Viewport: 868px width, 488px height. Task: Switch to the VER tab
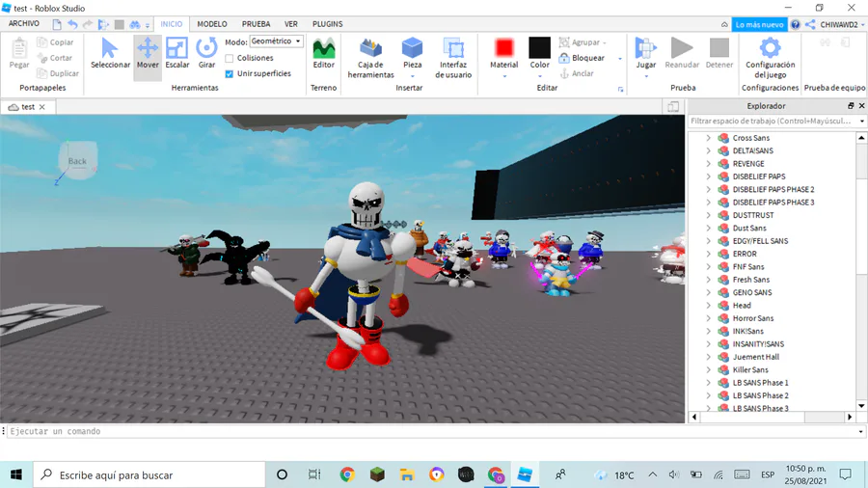click(x=291, y=24)
